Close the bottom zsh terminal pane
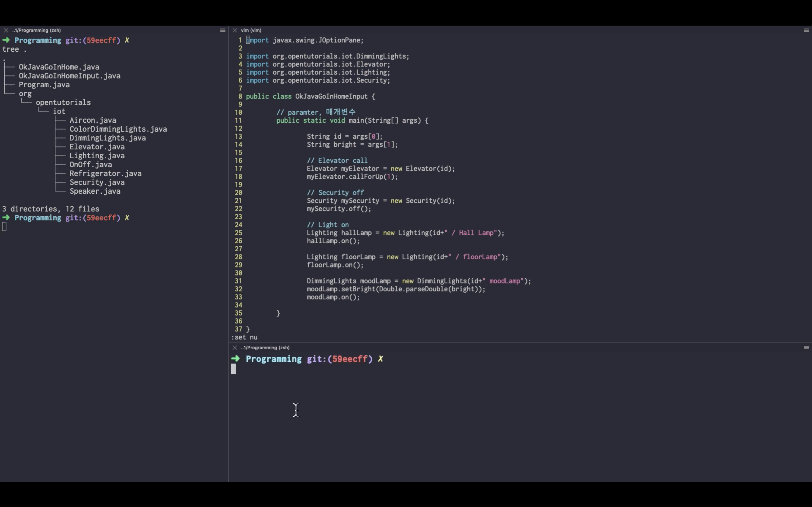Image resolution: width=812 pixels, height=507 pixels. pyautogui.click(x=235, y=347)
